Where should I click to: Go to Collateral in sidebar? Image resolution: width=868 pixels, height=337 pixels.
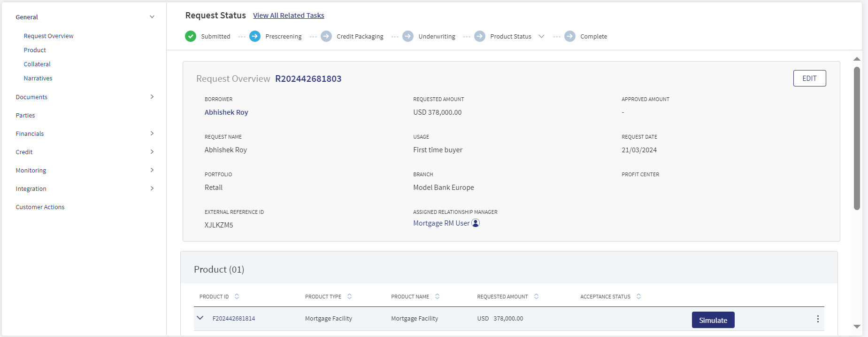click(37, 64)
